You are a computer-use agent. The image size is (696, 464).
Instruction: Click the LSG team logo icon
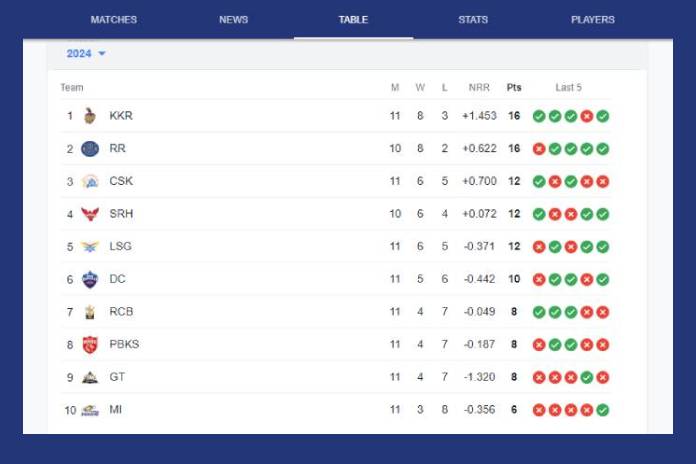(90, 247)
